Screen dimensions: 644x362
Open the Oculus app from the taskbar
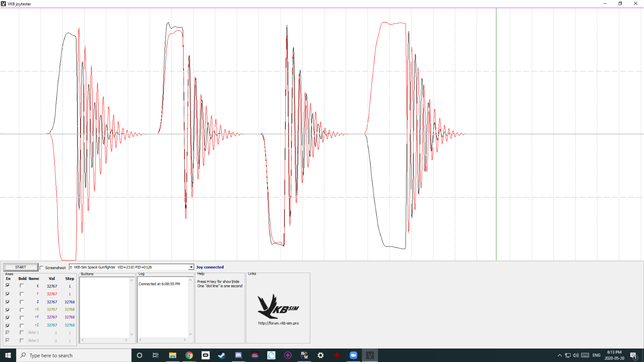click(206, 355)
